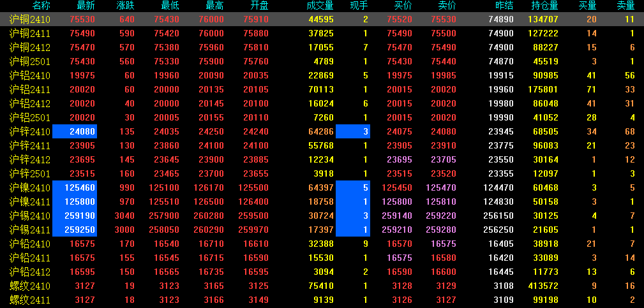Select the 沪锌2411 contract name
Image resolution: width=644 pixels, height=308 pixels.
[x=29, y=145]
